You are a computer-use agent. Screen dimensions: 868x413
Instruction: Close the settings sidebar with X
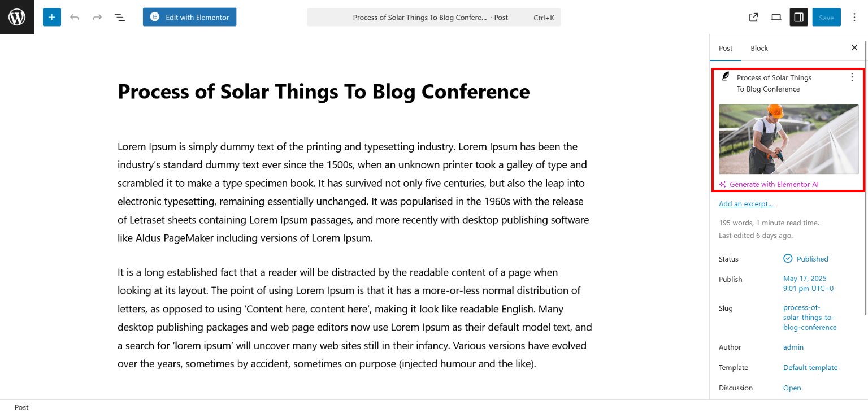854,48
